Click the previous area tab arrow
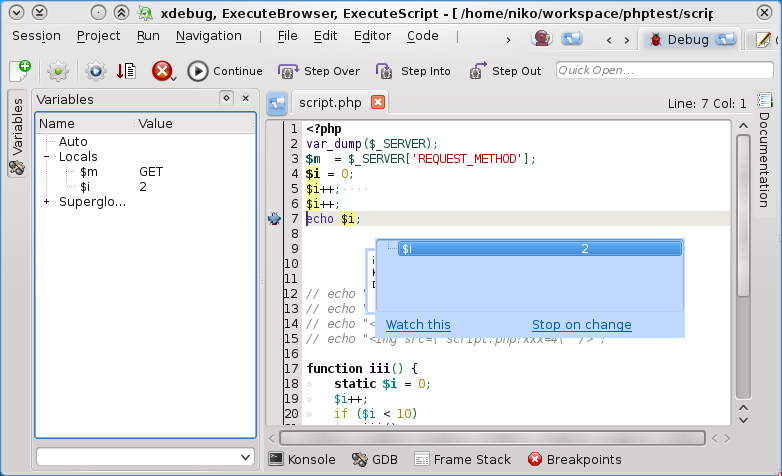Image resolution: width=782 pixels, height=476 pixels. [608, 40]
